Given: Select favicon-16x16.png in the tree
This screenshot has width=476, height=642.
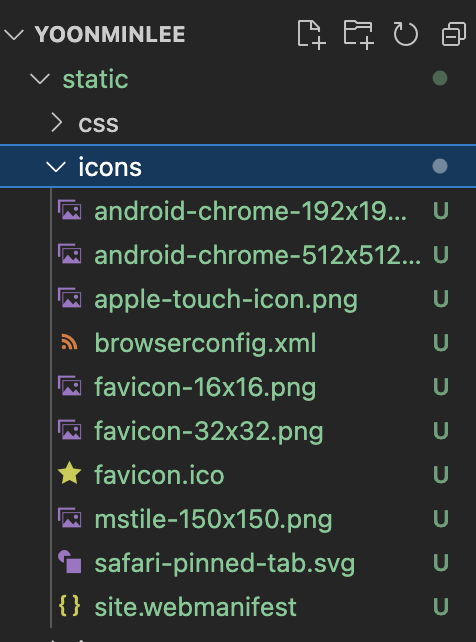Looking at the screenshot, I should 238,387.
